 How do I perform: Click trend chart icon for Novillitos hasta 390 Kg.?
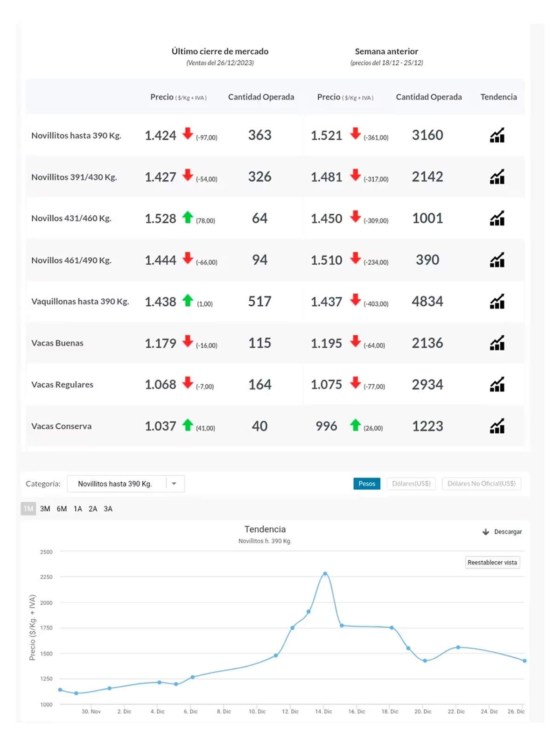(x=497, y=135)
